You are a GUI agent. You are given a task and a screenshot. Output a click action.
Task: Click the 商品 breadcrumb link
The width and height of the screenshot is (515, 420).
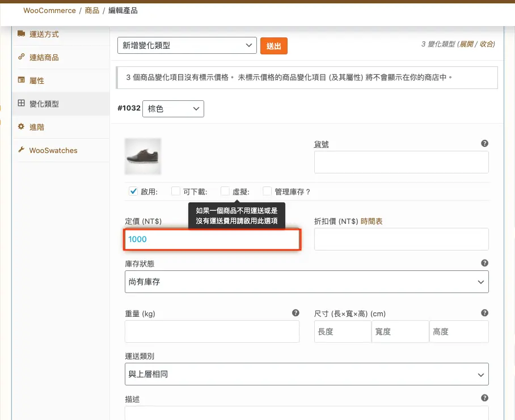click(92, 11)
